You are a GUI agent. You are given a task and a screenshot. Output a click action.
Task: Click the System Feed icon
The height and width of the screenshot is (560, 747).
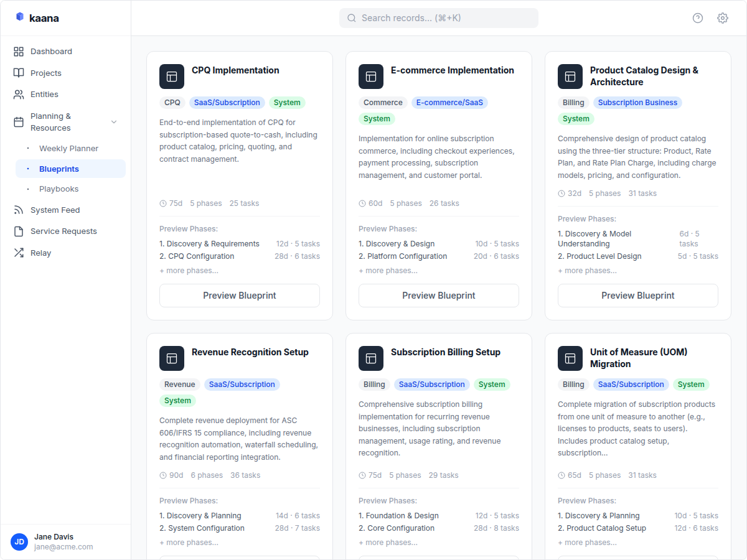(18, 210)
